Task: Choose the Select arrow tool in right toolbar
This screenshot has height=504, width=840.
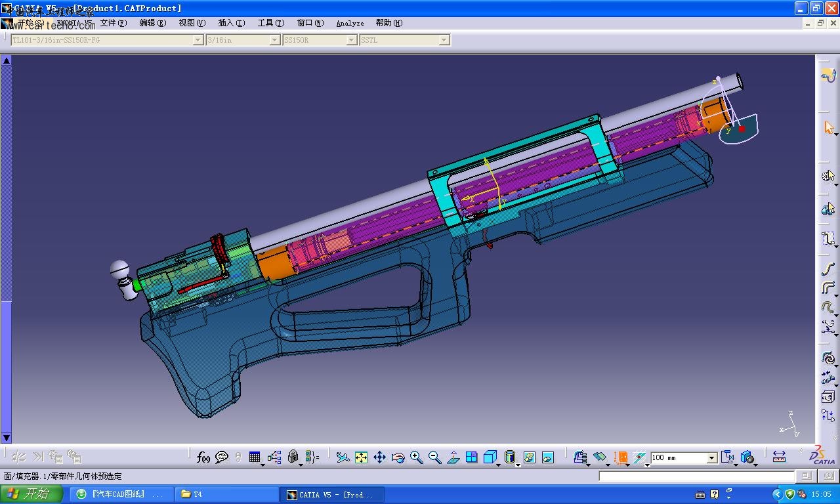Action: click(828, 127)
